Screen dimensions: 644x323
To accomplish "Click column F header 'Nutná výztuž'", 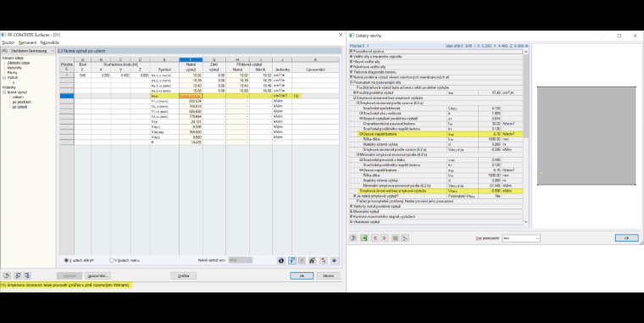I will (191, 65).
